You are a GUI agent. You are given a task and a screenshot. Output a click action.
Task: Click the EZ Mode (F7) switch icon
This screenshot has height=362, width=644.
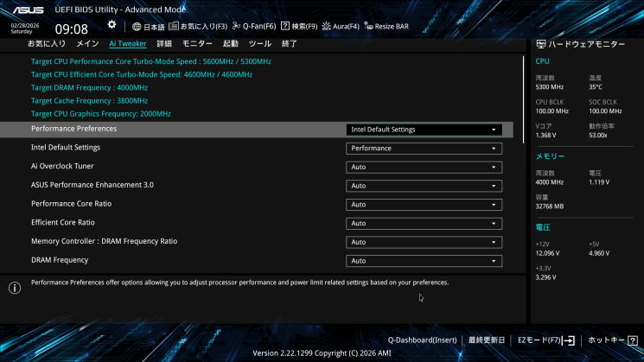(569, 340)
